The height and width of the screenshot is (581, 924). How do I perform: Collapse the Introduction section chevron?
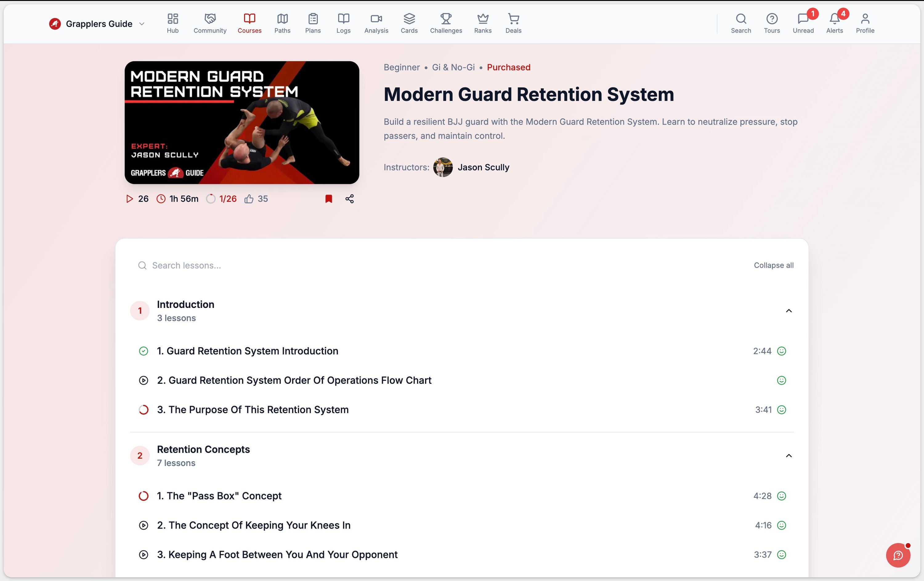(x=788, y=311)
